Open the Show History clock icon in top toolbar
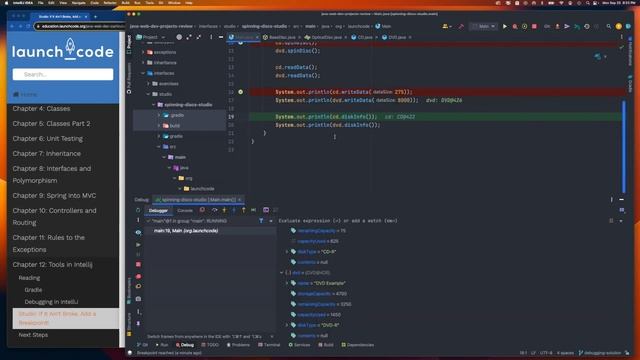This screenshot has height=360, width=640. tap(587, 26)
